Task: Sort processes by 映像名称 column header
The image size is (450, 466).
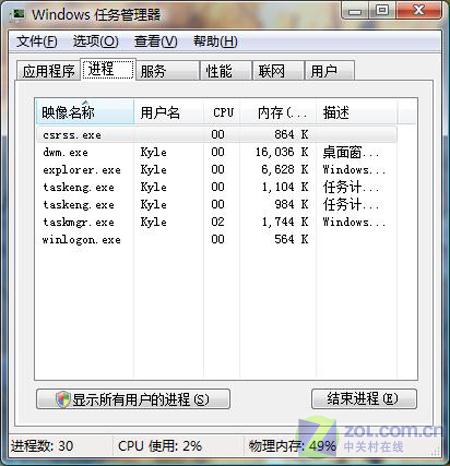Action: [x=85, y=112]
